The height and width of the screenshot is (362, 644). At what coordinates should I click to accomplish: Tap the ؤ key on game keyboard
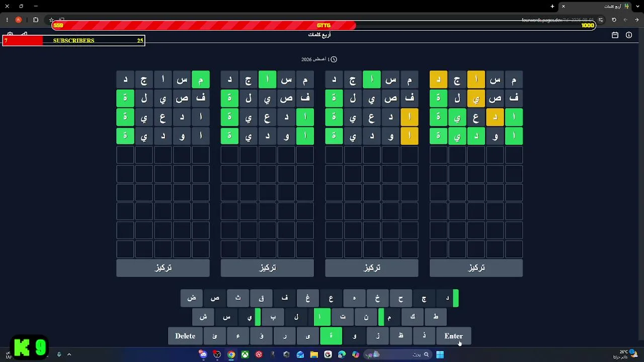(261, 336)
